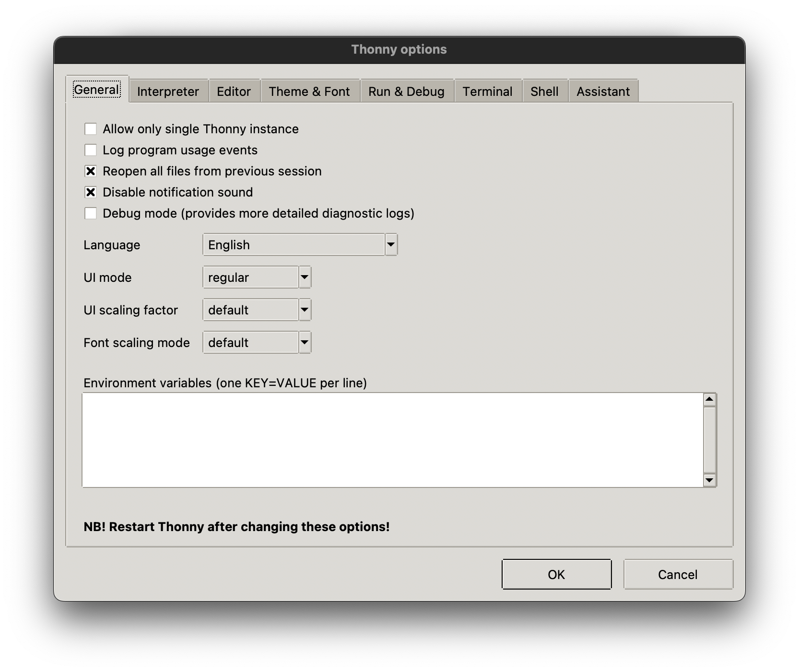Screen dimensions: 799x672
Task: Switch to the Interpreter tab
Action: coord(168,92)
